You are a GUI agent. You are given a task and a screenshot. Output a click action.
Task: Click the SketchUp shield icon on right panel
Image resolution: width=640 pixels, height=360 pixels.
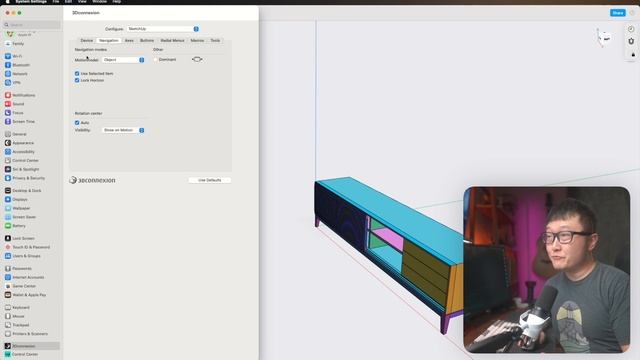631,41
